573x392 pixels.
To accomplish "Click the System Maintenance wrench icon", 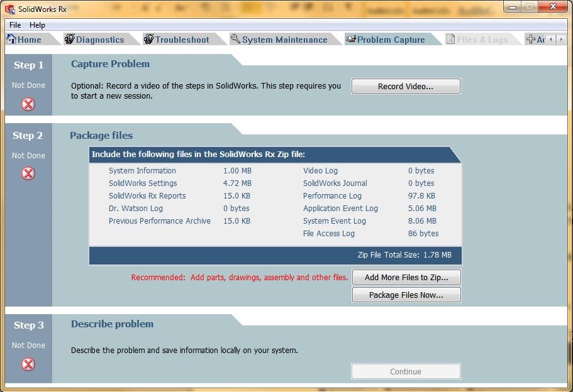I will 235,39.
